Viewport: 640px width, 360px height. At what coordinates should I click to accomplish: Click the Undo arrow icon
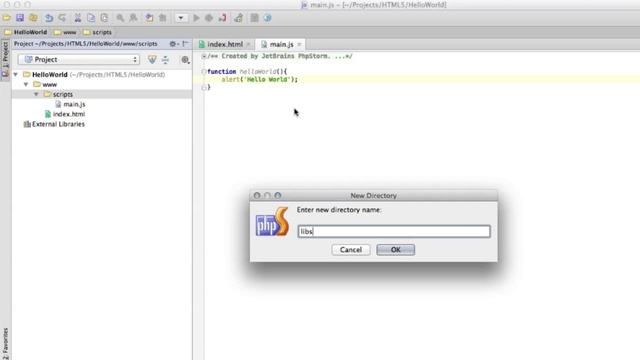tap(49, 18)
